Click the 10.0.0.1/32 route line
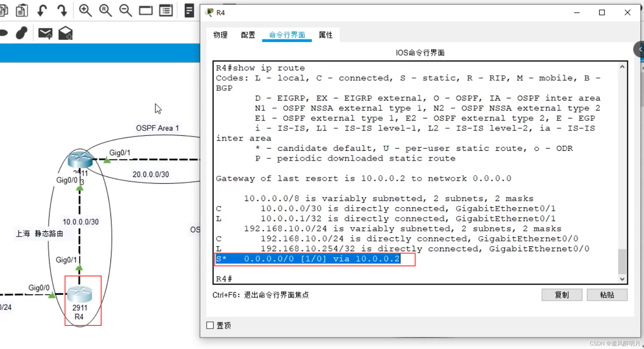The height and width of the screenshot is (349, 644). (386, 219)
